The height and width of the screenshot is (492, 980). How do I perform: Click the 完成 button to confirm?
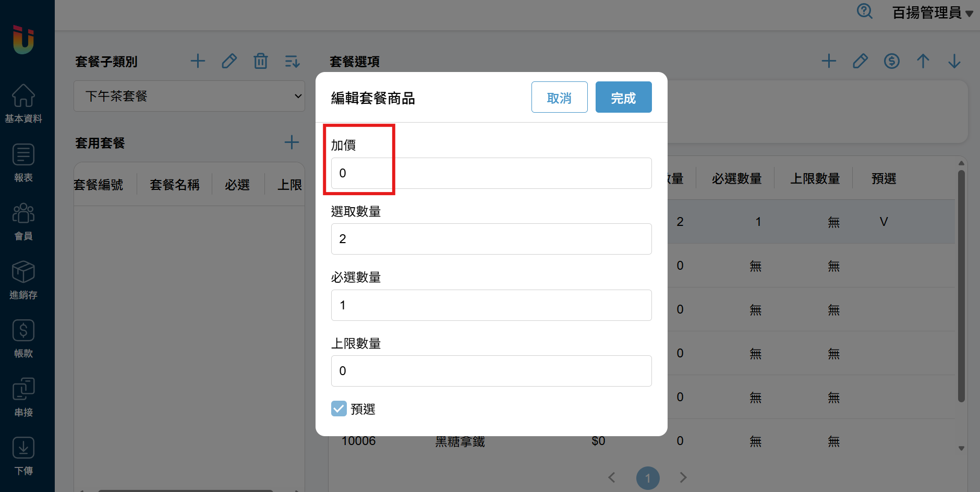pyautogui.click(x=623, y=97)
